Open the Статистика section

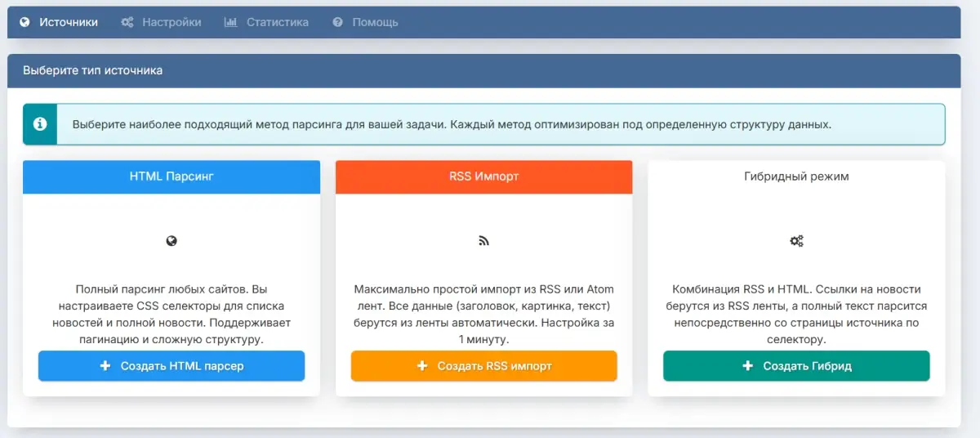tap(278, 22)
